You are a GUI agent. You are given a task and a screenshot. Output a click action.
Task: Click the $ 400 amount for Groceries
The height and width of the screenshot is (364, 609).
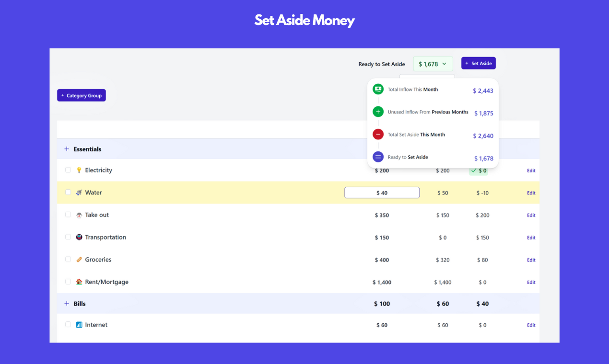coord(382,260)
